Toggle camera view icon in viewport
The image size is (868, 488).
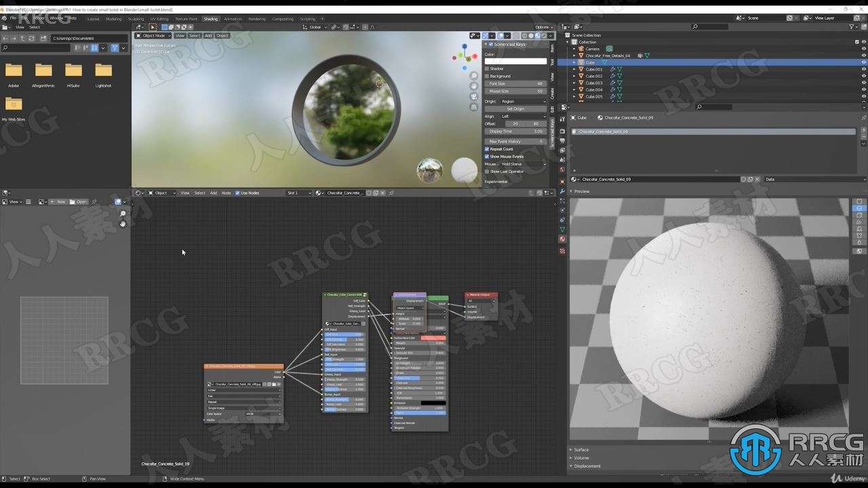pyautogui.click(x=474, y=97)
